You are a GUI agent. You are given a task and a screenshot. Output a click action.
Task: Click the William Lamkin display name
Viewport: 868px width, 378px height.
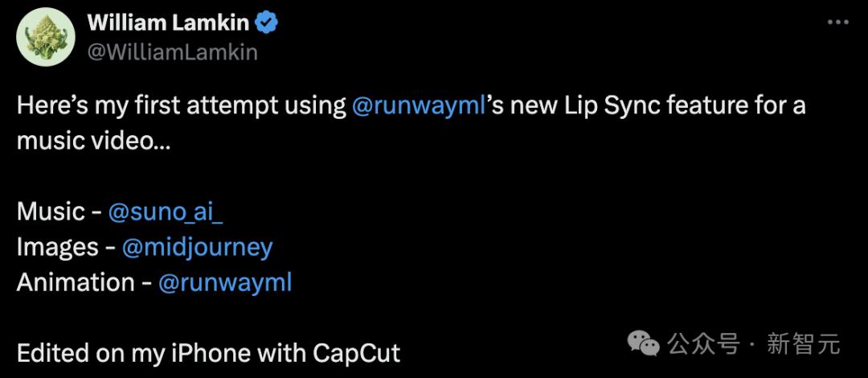[168, 23]
